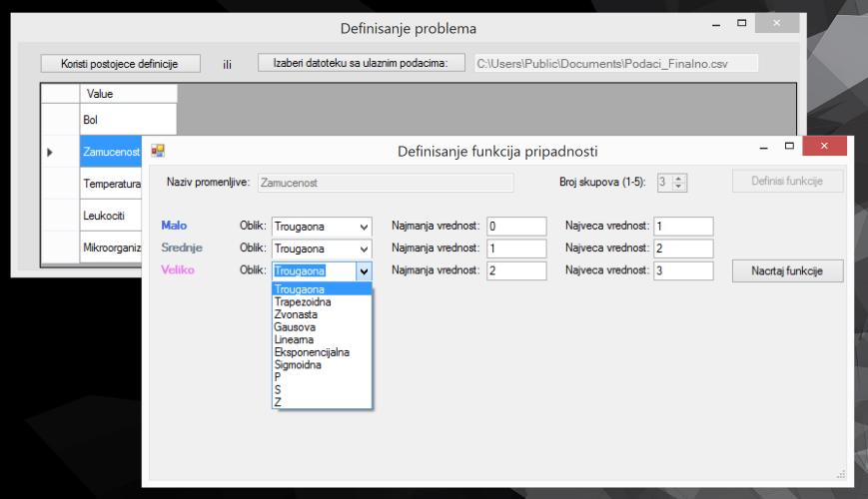Select Trougaona in the open dropdown list

[x=322, y=289]
